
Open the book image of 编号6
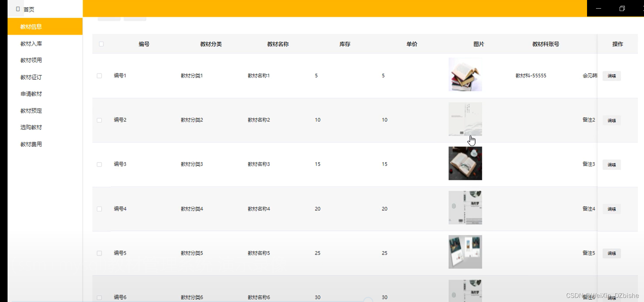pyautogui.click(x=465, y=291)
